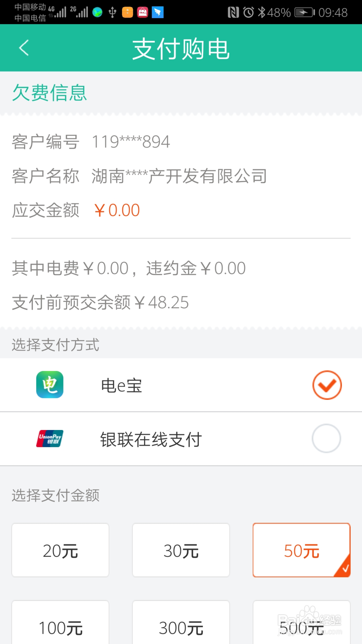Tap the NFC status bar icon
The height and width of the screenshot is (644, 362).
[233, 13]
